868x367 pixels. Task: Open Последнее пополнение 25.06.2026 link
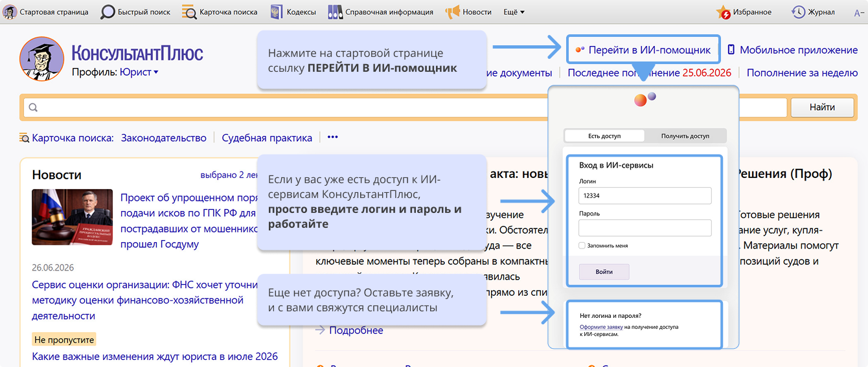click(650, 72)
